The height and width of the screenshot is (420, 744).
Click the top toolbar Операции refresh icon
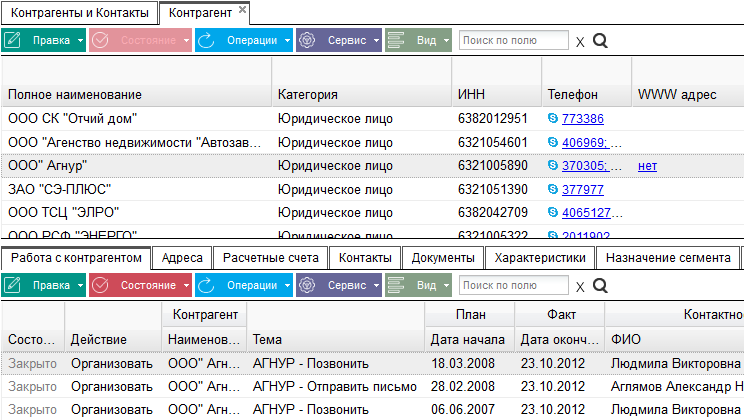[206, 40]
